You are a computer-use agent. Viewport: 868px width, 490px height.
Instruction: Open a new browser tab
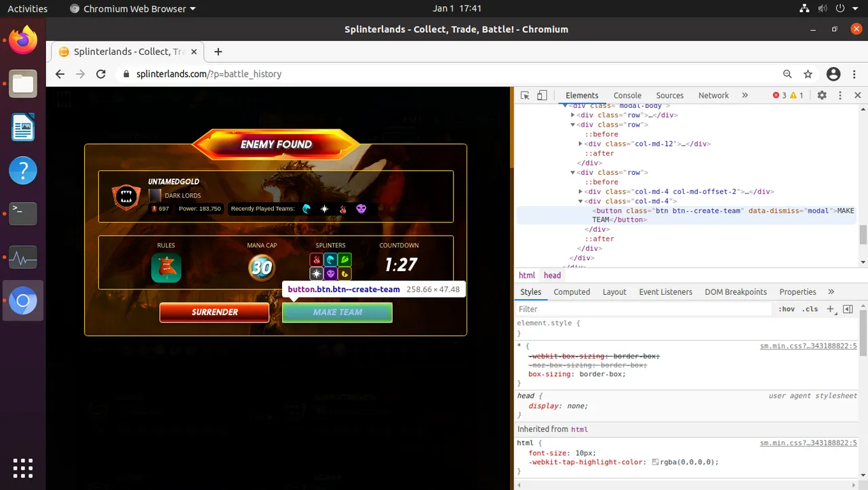click(218, 52)
